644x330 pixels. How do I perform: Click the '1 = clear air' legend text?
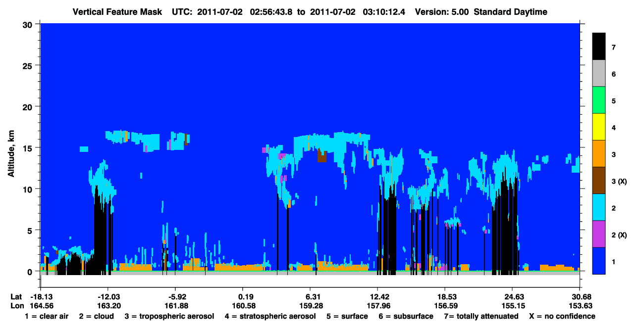[x=47, y=316]
